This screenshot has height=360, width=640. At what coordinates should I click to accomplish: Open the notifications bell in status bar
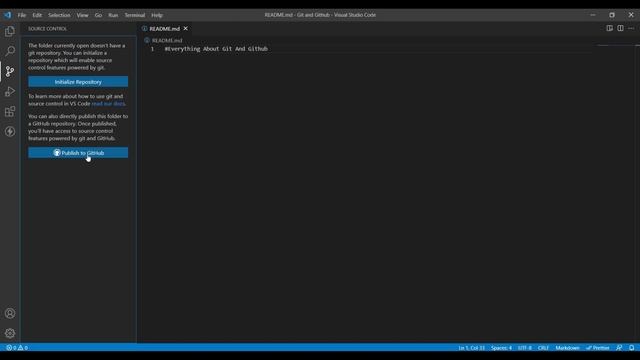632,348
